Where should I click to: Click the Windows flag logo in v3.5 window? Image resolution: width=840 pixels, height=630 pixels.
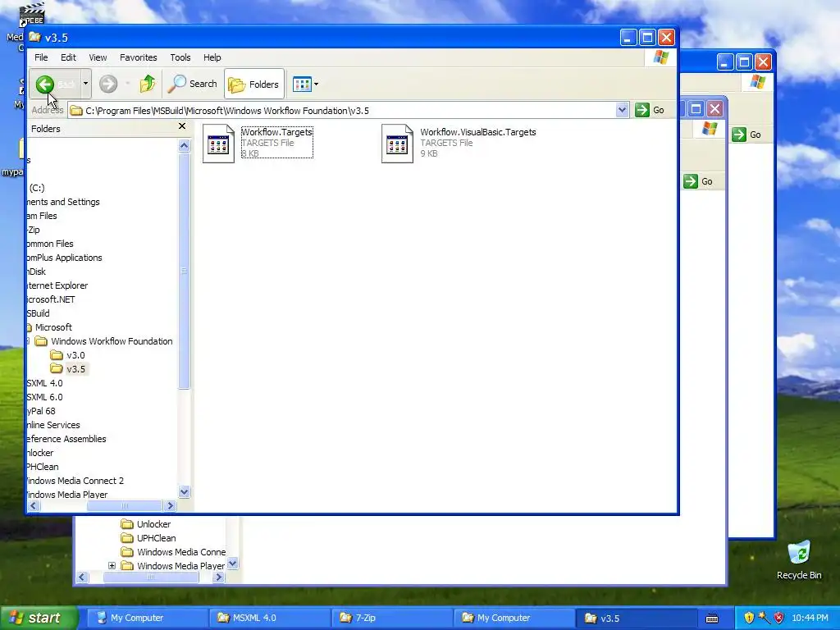point(661,57)
